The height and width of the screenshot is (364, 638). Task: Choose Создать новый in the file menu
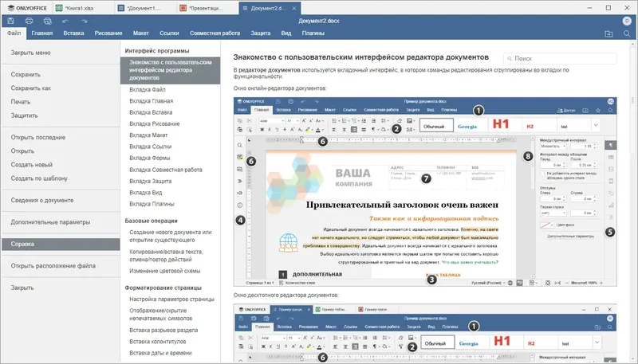click(x=61, y=165)
